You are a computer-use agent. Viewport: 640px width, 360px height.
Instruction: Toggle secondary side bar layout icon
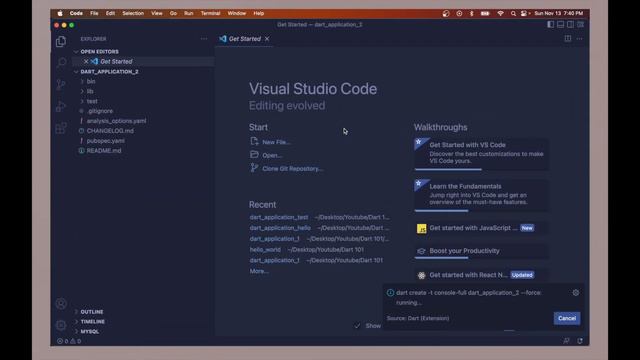pyautogui.click(x=570, y=24)
